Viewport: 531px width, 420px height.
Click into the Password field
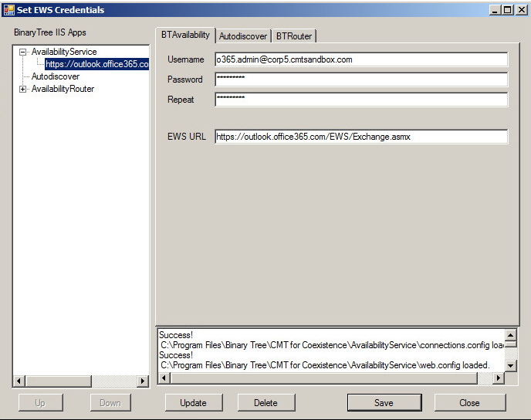[361, 80]
